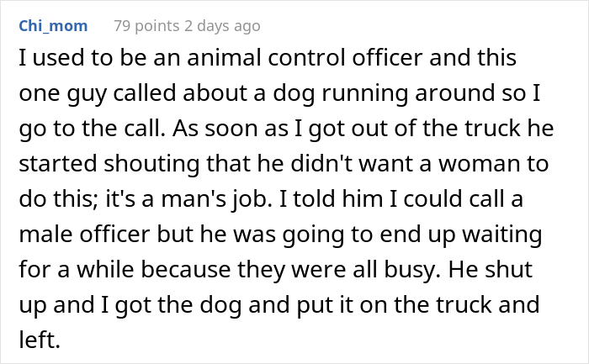Viewport: 589px width, 364px height.
Task: Open the Chi_mom user profile link
Action: pyautogui.click(x=52, y=26)
